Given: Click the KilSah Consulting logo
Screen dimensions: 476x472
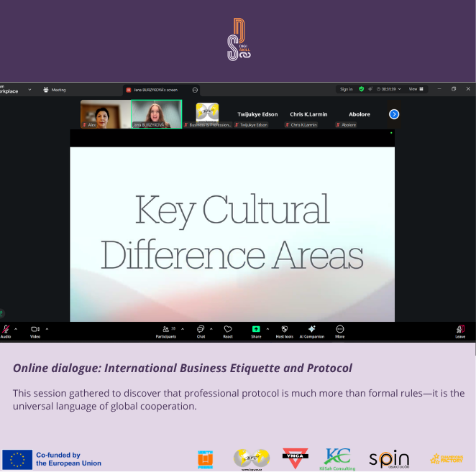Looking at the screenshot, I should coord(337,459).
